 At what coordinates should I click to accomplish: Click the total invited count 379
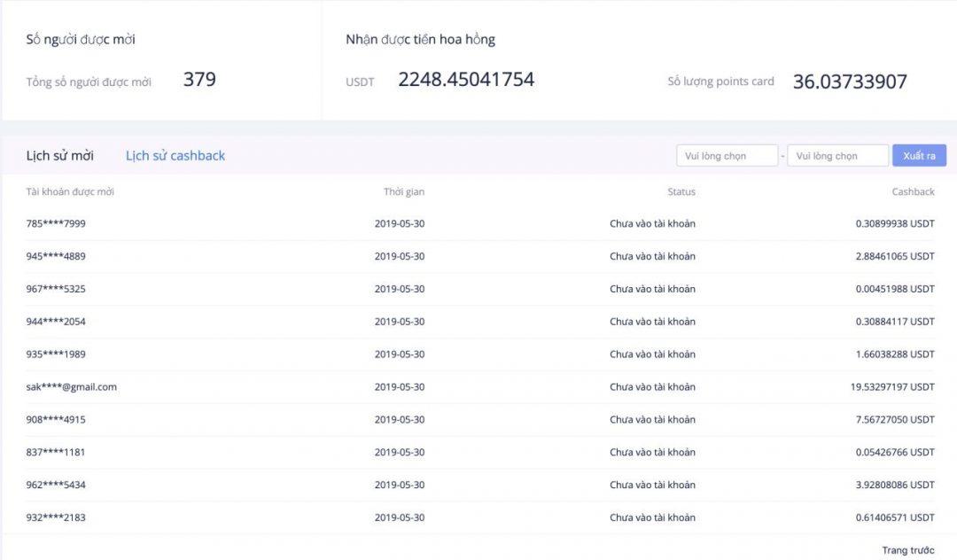199,80
